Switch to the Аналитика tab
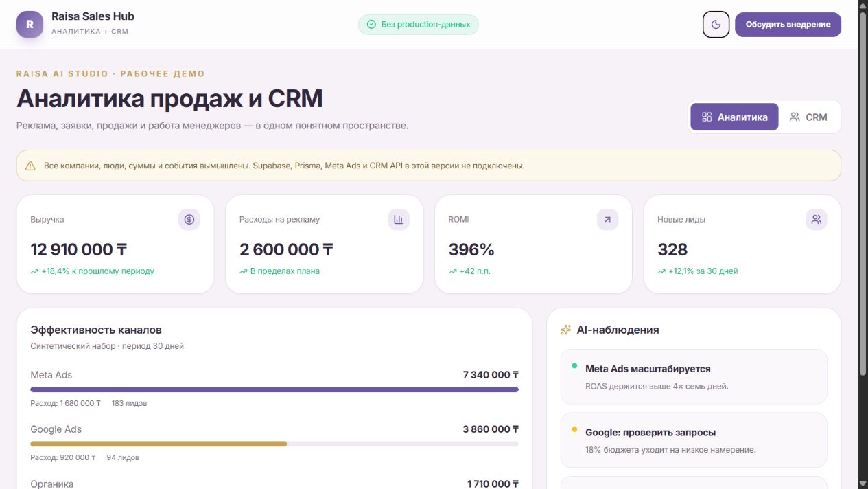This screenshot has width=868, height=489. [734, 117]
